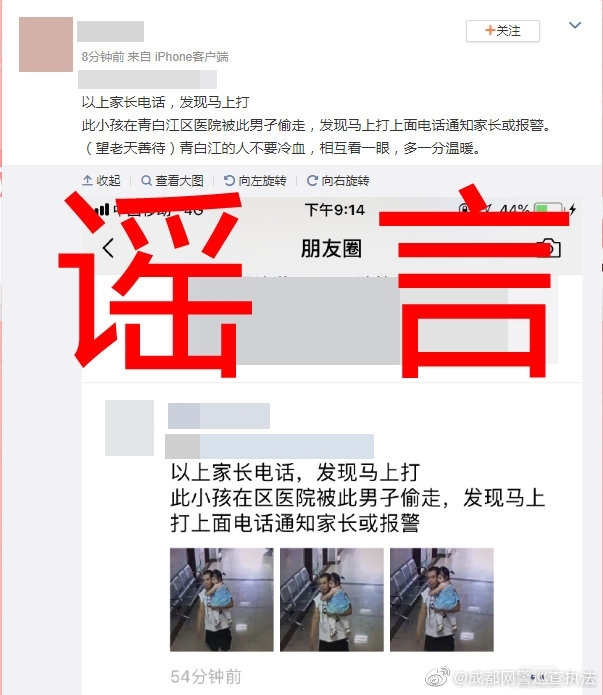Tap the camera icon in 朋友圈 header

click(x=549, y=248)
